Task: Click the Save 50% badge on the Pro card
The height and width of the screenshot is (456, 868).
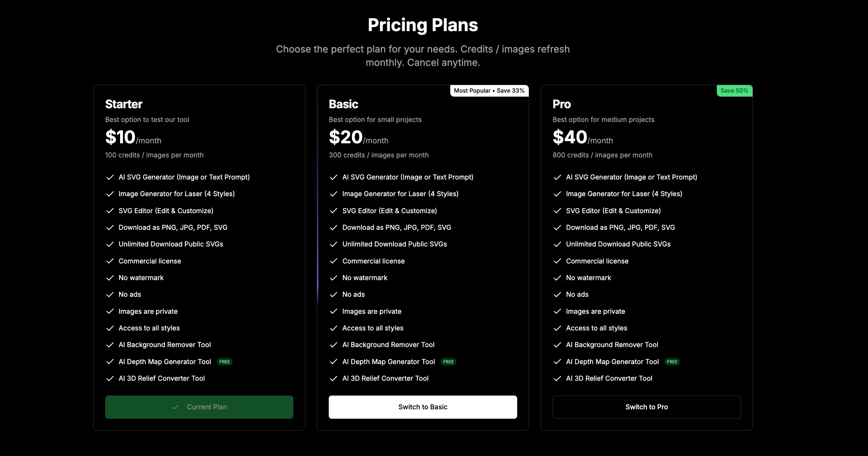Action: 735,90
